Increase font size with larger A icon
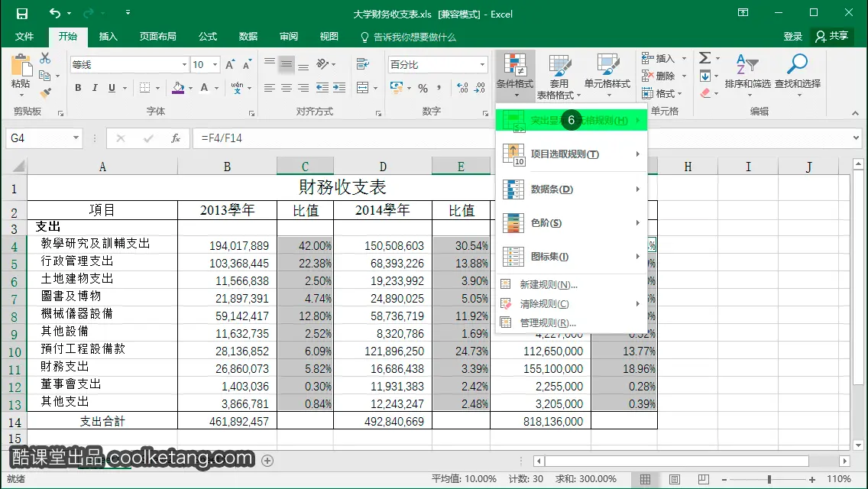Image resolution: width=868 pixels, height=489 pixels. tap(230, 65)
